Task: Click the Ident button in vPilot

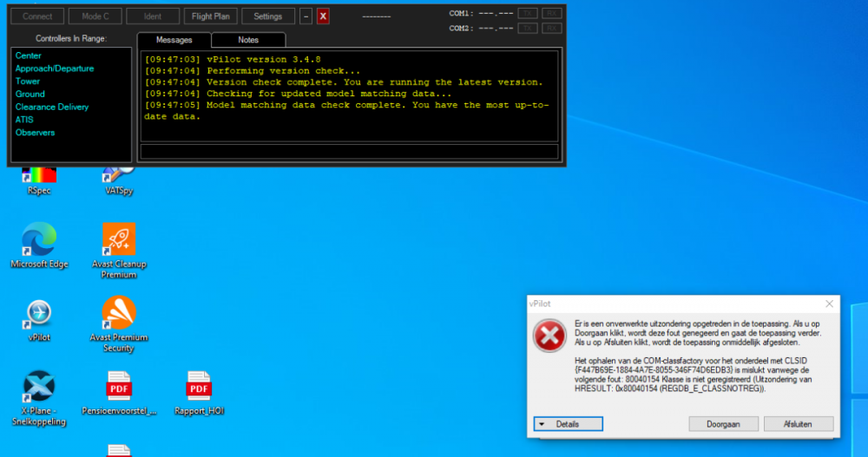Action: tap(153, 16)
